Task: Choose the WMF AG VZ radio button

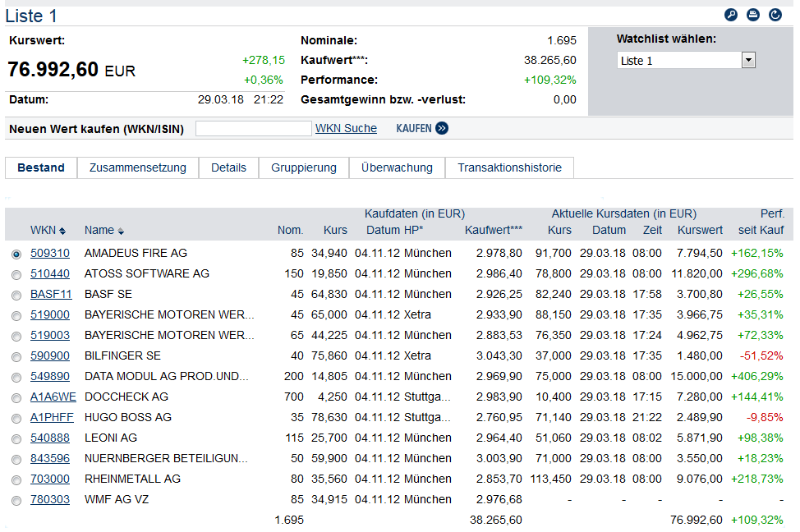Action: point(16,500)
